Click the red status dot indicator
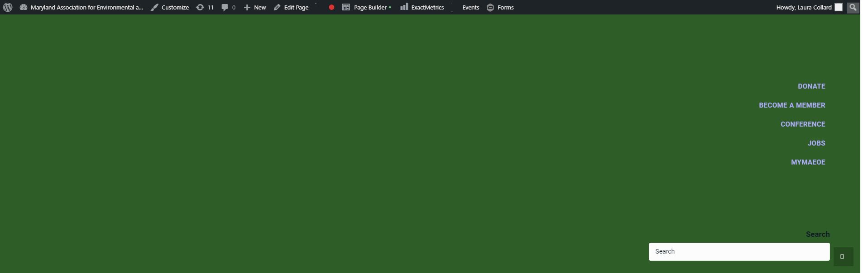868x273 pixels. coord(331,7)
